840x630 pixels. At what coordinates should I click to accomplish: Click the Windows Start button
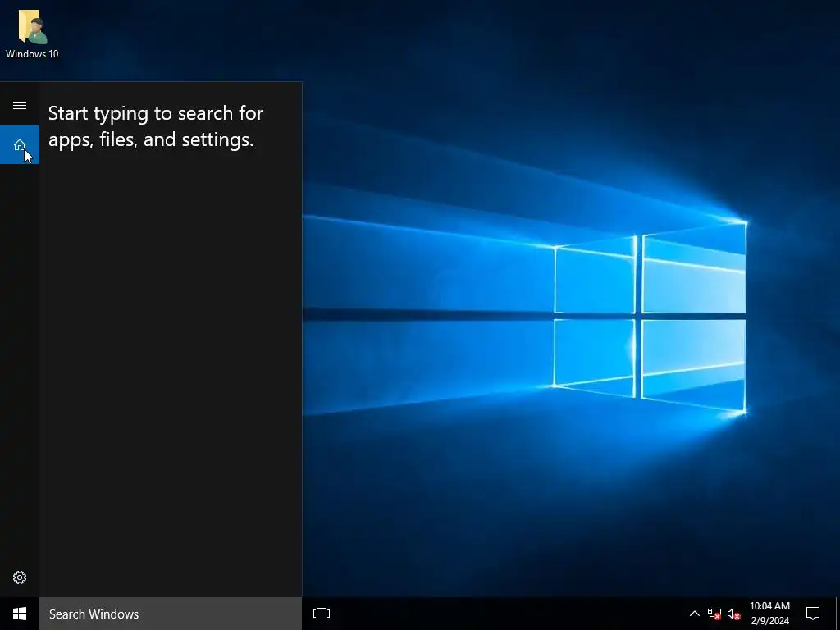pos(20,614)
